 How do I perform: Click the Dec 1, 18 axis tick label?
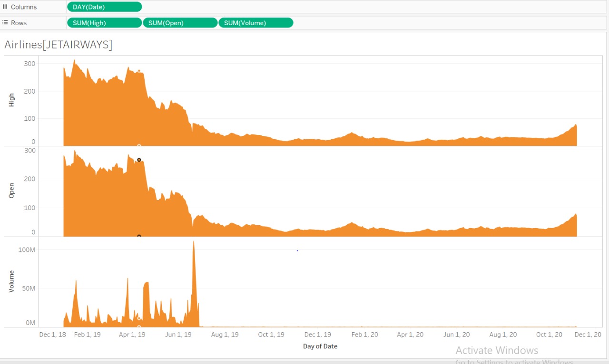tap(52, 335)
